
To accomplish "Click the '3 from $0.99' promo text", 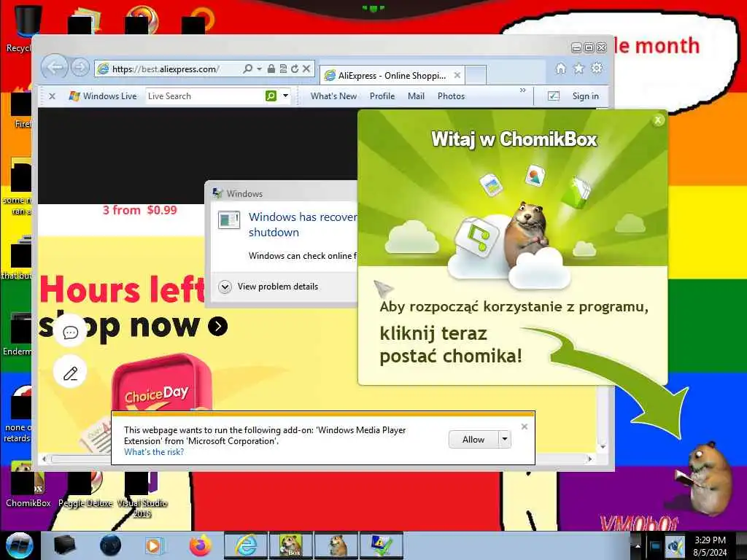I will click(x=139, y=210).
